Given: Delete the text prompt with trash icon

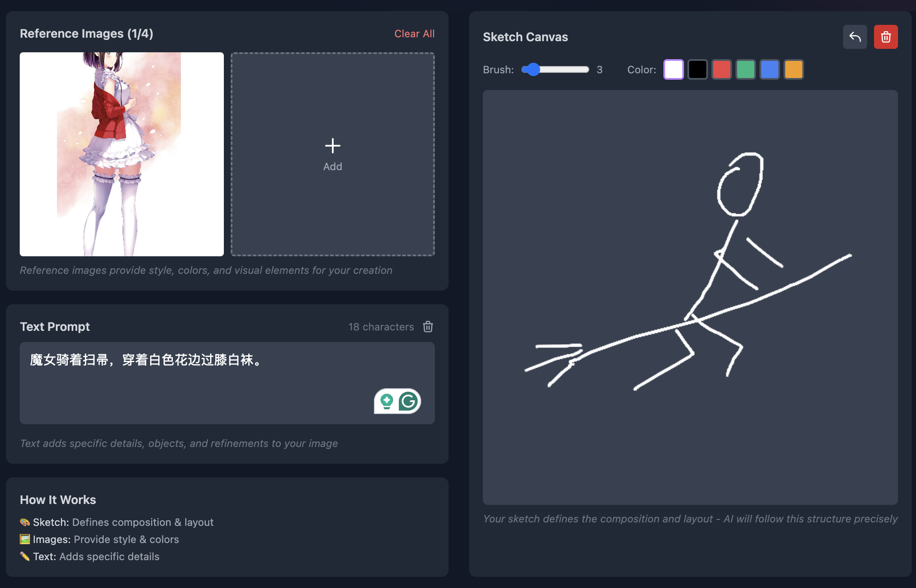Looking at the screenshot, I should click(428, 327).
